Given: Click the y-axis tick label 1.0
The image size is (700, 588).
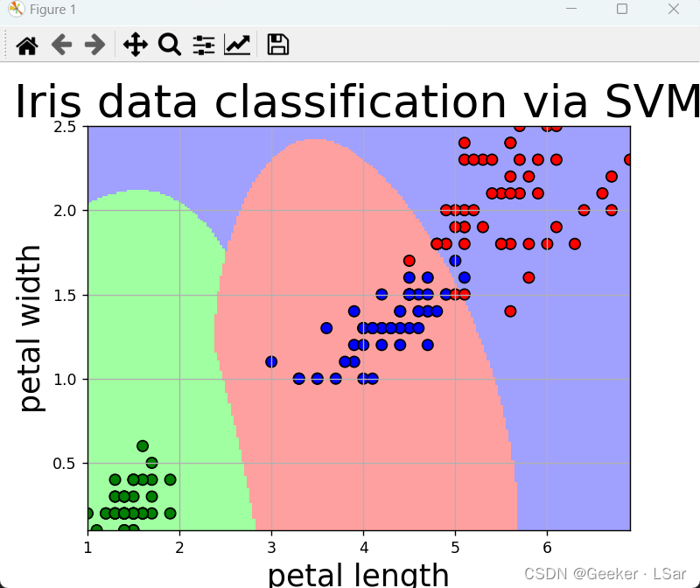Looking at the screenshot, I should pyautogui.click(x=65, y=380).
